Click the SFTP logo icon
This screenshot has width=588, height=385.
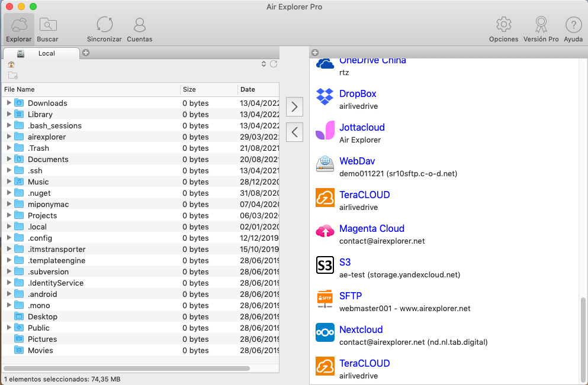(x=324, y=299)
